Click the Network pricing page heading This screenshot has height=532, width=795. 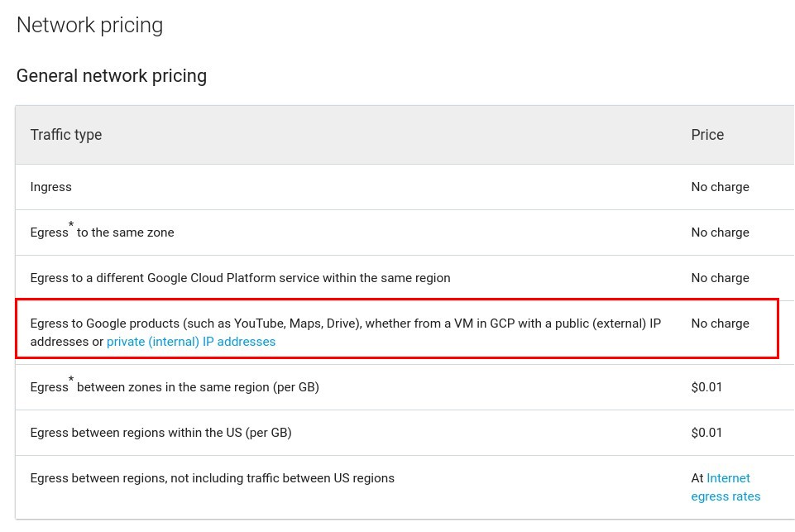(x=89, y=26)
